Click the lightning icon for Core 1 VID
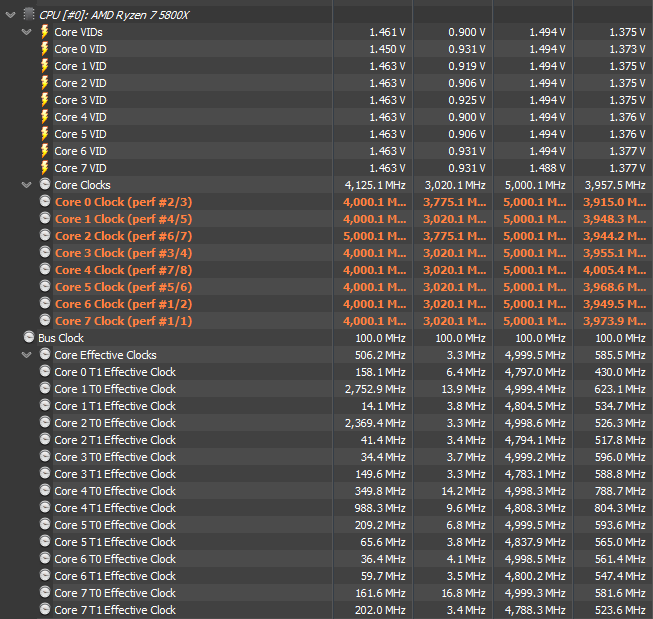 (45, 66)
